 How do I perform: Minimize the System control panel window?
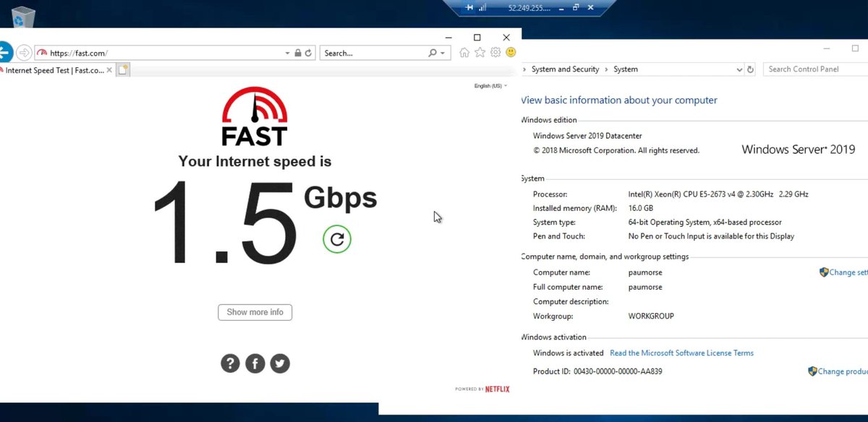pos(826,48)
